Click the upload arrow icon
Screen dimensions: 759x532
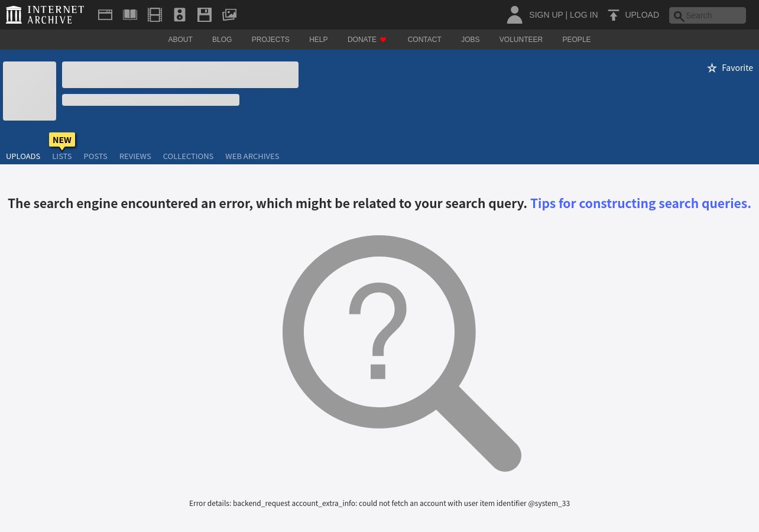pyautogui.click(x=614, y=15)
